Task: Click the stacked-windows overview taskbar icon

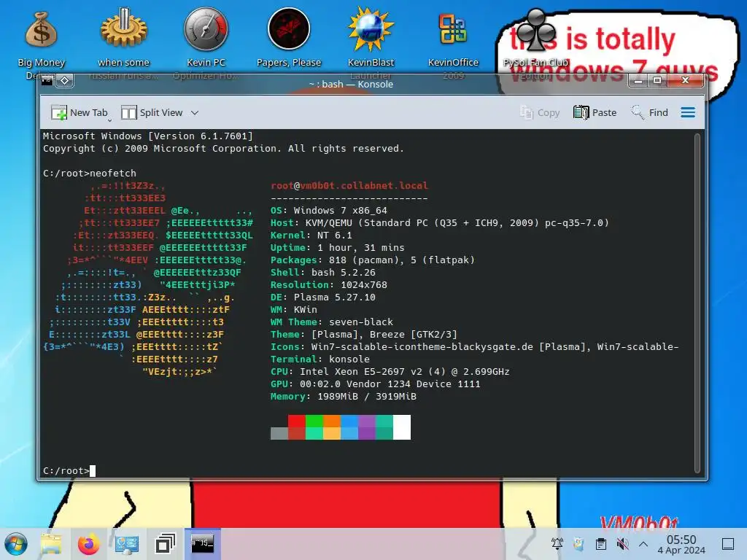Action: (x=165, y=544)
